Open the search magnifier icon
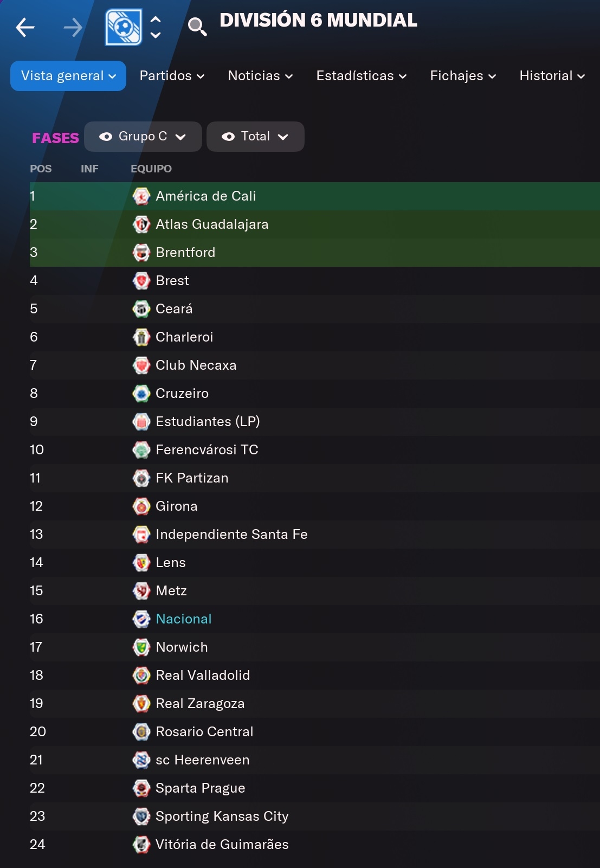The height and width of the screenshot is (868, 600). pyautogui.click(x=197, y=27)
